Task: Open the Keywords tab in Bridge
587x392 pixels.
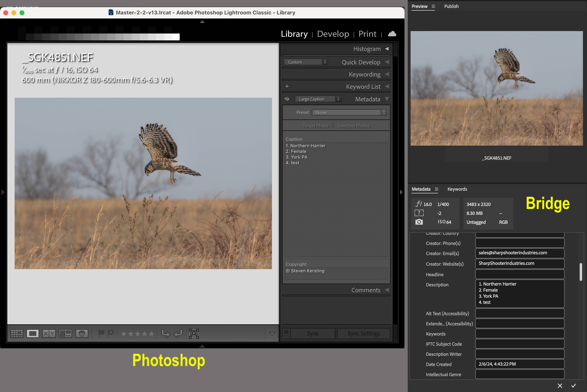Action: 457,189
